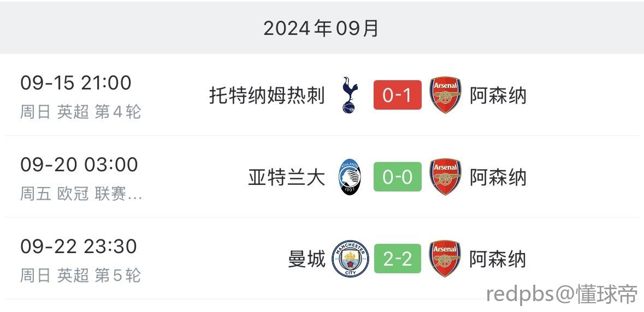
Task: Open the red 0-1 score badge
Action: coord(397,95)
